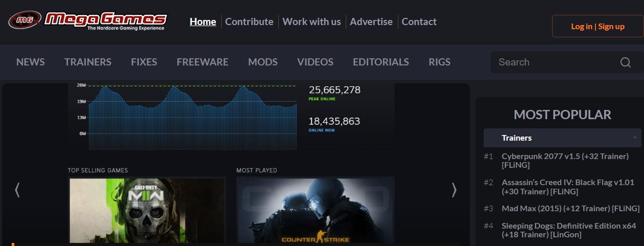Open the Contact page

(419, 21)
